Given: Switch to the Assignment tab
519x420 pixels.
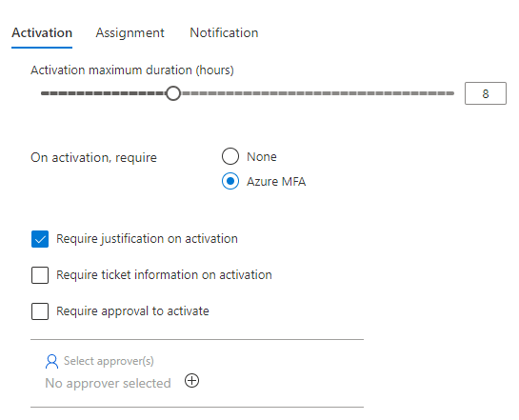Looking at the screenshot, I should (130, 32).
